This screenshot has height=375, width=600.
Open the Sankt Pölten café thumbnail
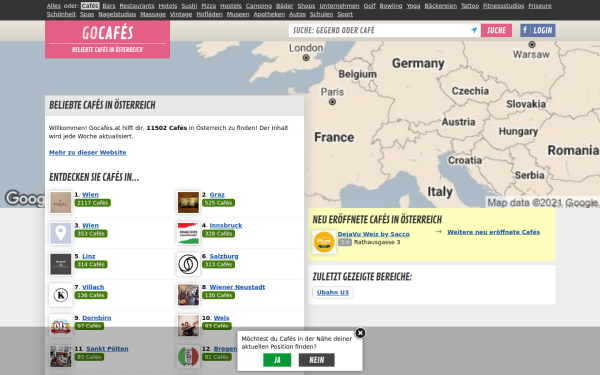point(60,356)
